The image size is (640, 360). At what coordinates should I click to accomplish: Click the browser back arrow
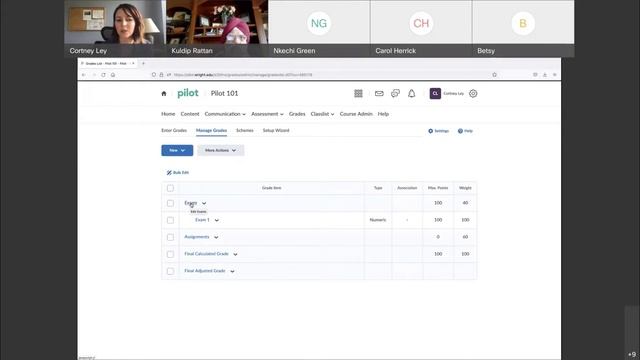point(84,75)
